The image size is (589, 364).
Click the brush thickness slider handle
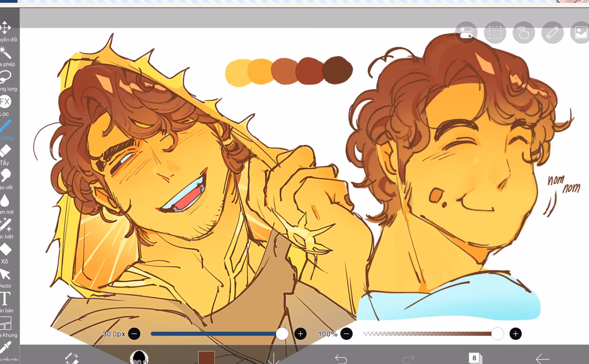(282, 334)
